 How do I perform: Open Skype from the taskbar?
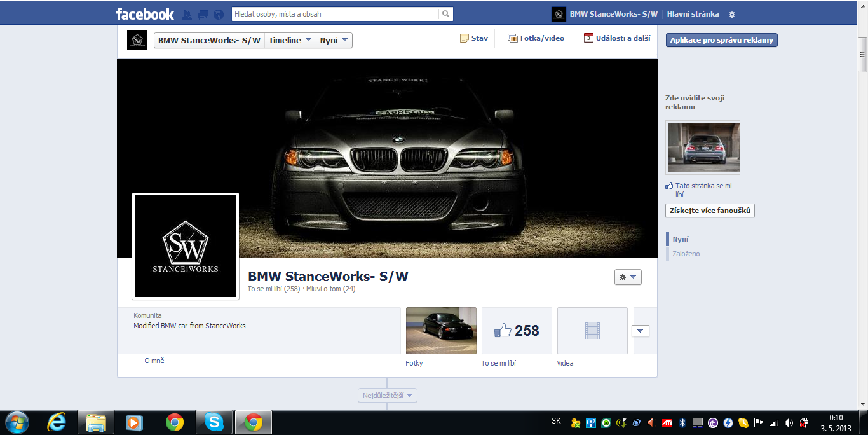[214, 422]
